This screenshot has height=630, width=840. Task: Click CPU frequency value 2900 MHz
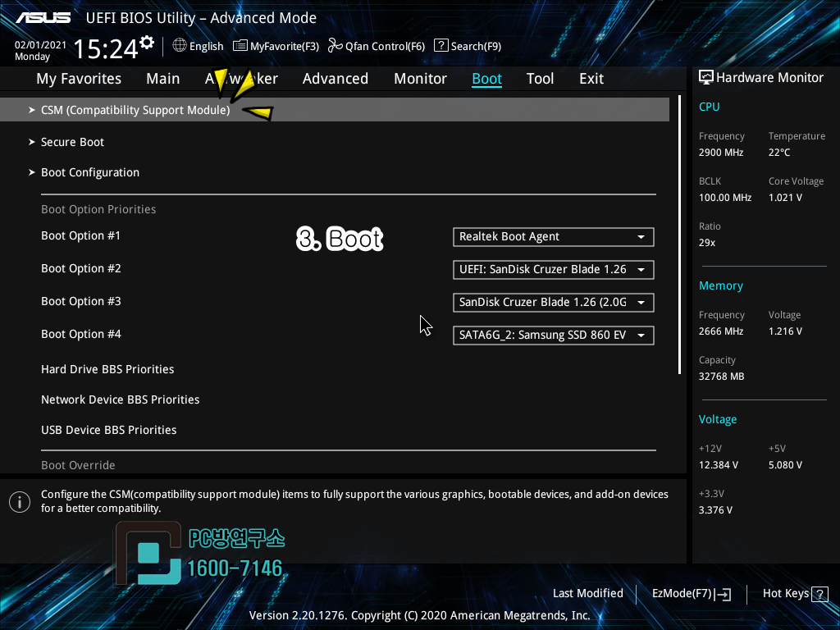(x=721, y=153)
